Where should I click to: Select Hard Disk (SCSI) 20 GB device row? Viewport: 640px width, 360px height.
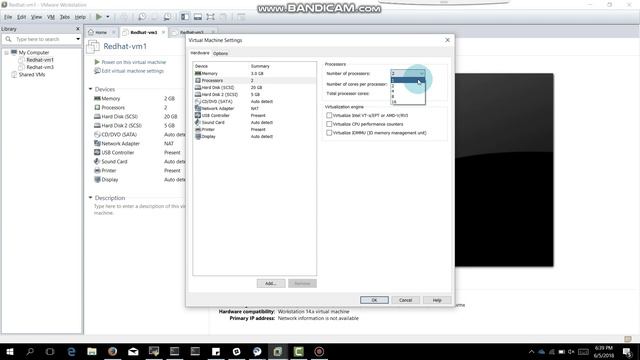pyautogui.click(x=254, y=87)
